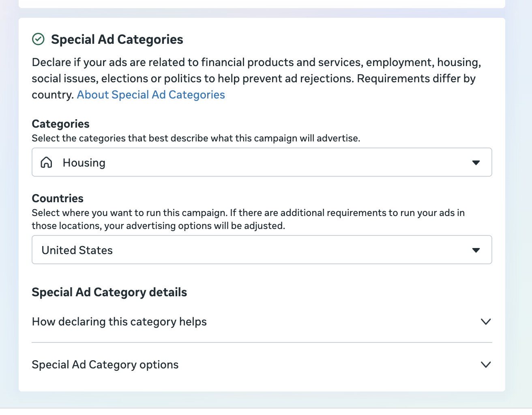The width and height of the screenshot is (532, 415).
Task: Click the house icon in the Categories field
Action: (x=47, y=163)
